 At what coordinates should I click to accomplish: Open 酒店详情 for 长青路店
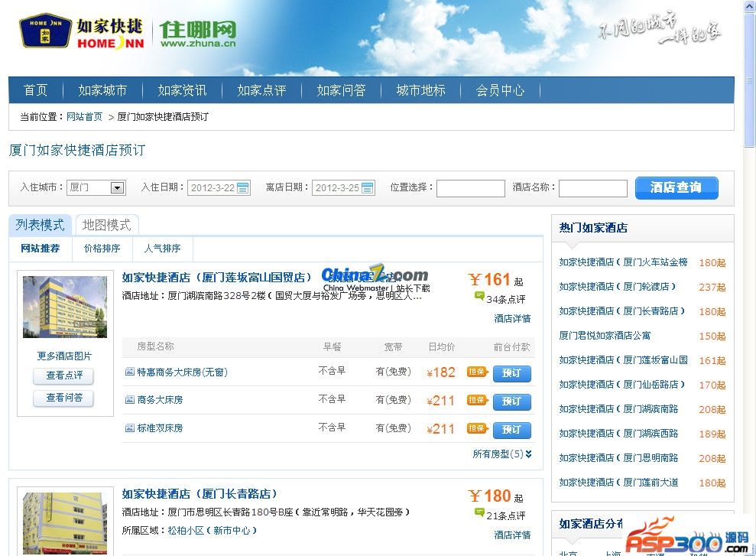[x=512, y=535]
